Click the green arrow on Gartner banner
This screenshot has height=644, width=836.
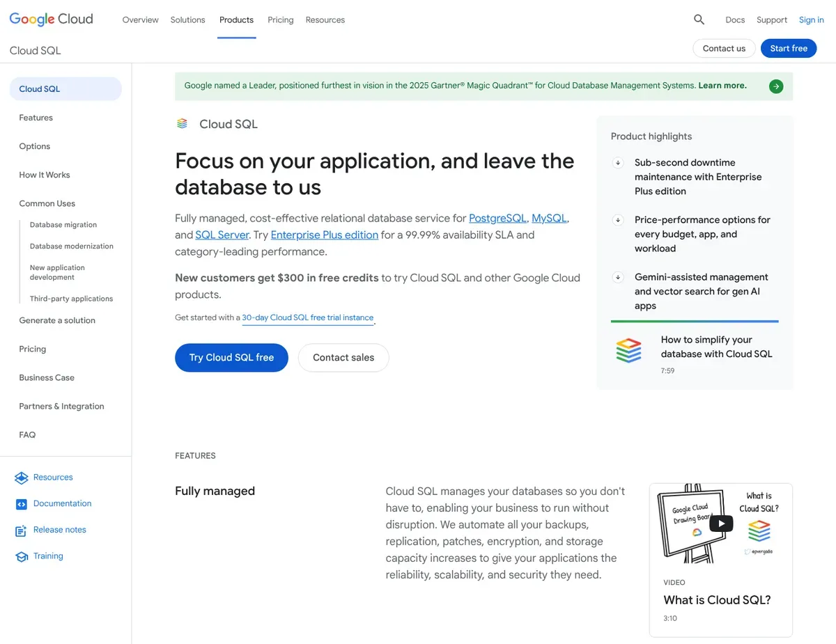point(776,86)
